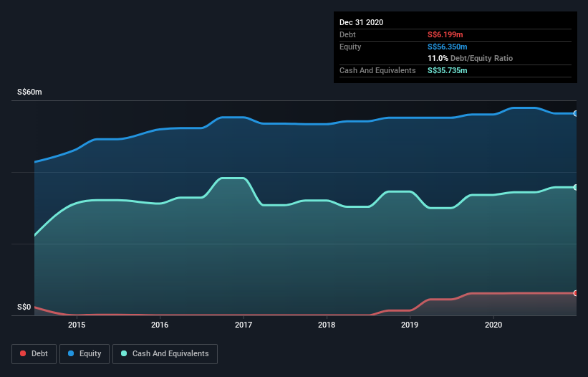Select the 2017 x-axis label
Viewport: 588px width, 377px height.
click(x=244, y=325)
